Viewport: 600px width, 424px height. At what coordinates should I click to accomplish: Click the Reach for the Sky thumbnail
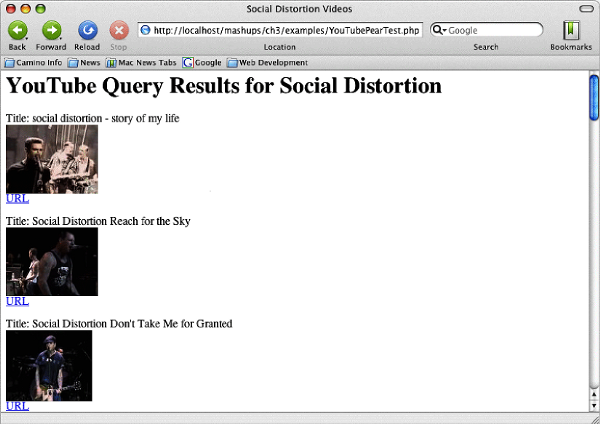(52, 262)
